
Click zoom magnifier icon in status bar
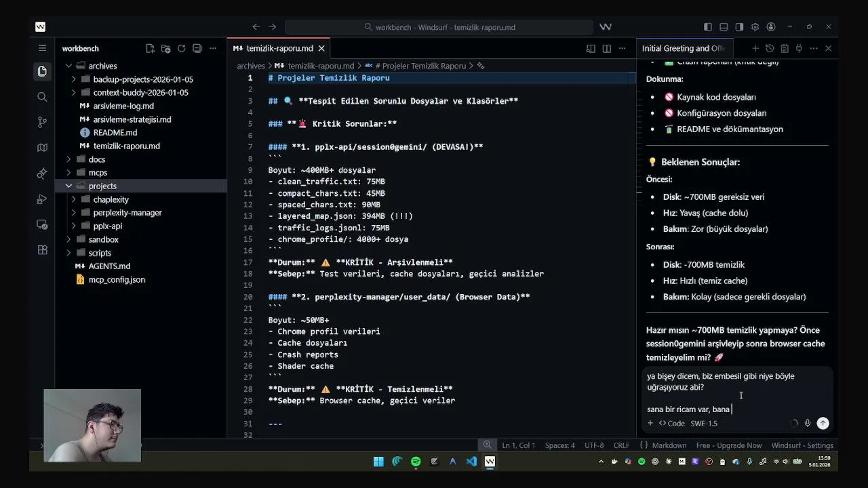[487, 445]
